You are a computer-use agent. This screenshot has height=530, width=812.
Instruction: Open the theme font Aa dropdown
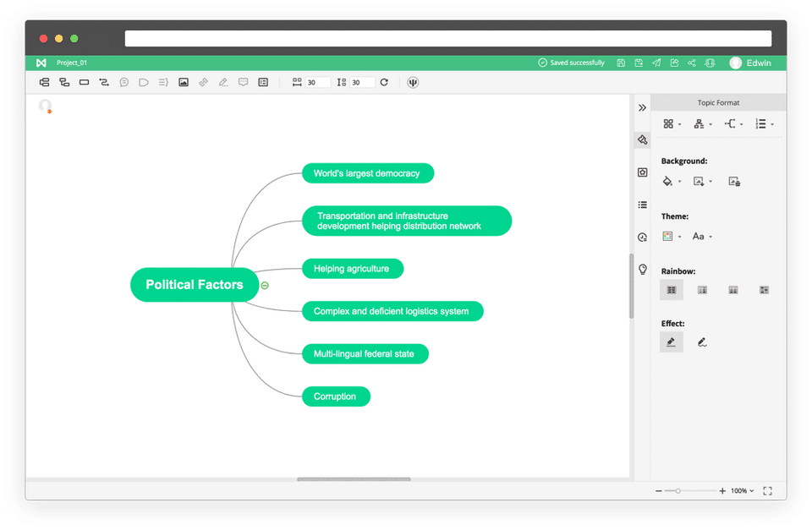[703, 237]
